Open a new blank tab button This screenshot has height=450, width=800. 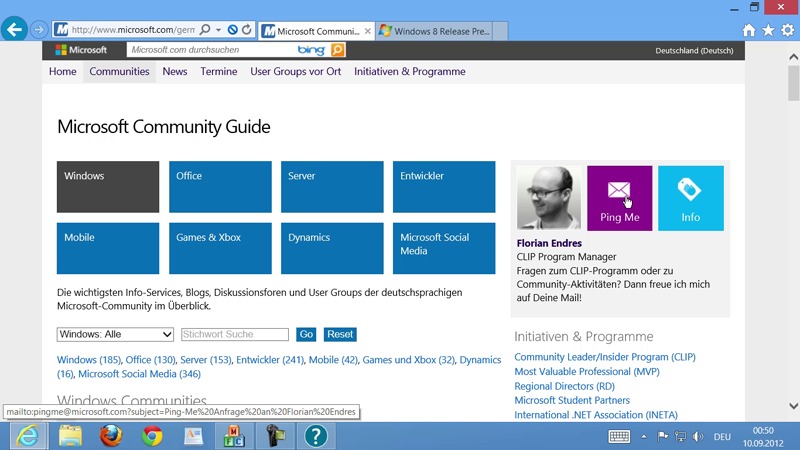[501, 31]
